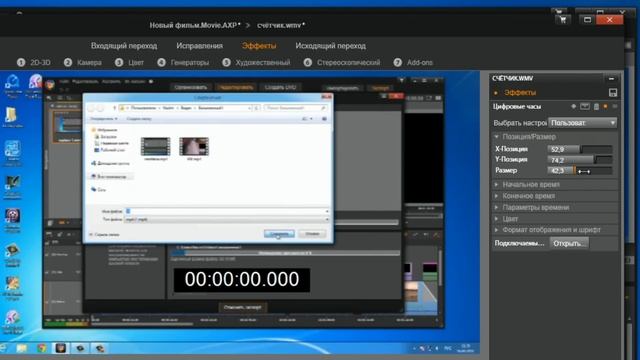
Task: Click the Открыть... button
Action: click(569, 243)
